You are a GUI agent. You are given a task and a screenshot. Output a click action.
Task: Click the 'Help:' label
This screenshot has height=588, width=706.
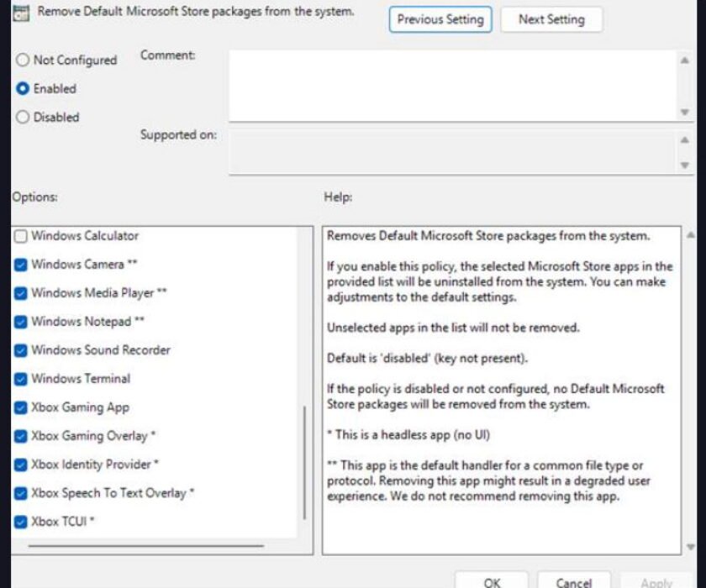click(x=338, y=197)
